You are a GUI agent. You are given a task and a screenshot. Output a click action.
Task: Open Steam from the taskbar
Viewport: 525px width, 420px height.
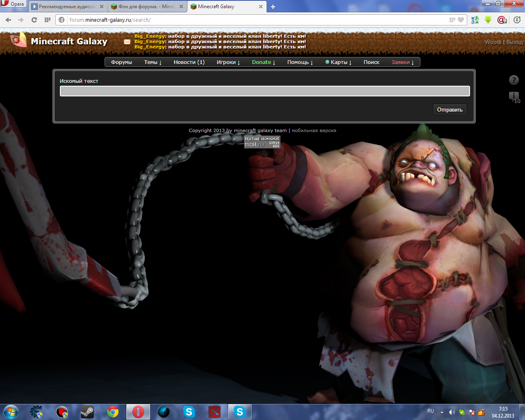[87, 412]
